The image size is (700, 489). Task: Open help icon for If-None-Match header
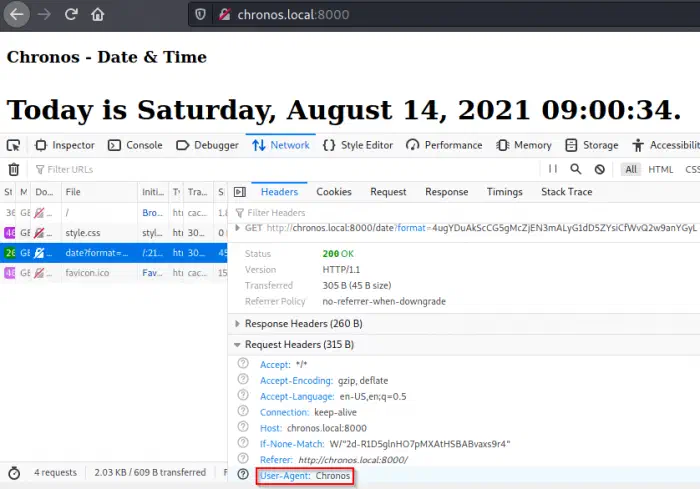point(243,443)
